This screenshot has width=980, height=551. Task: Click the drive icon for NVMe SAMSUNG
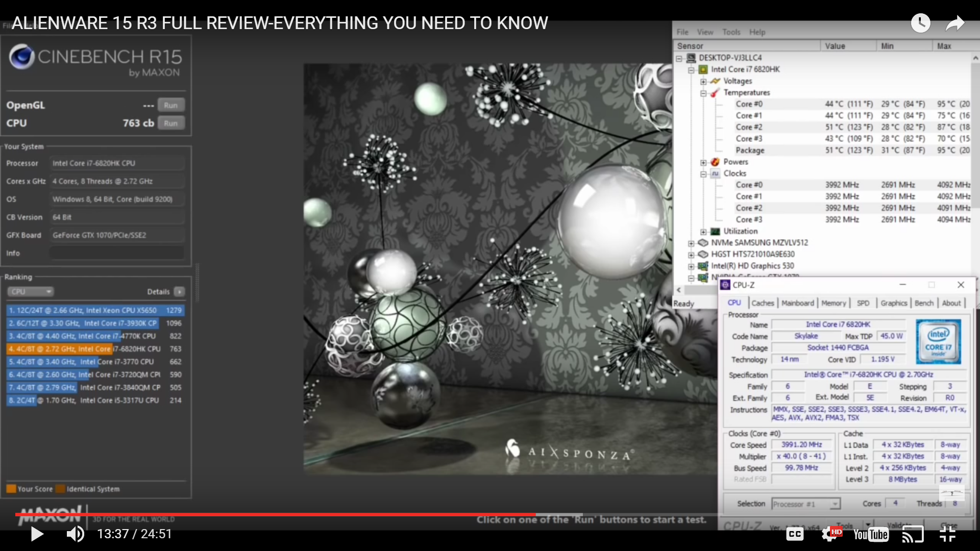(x=703, y=243)
